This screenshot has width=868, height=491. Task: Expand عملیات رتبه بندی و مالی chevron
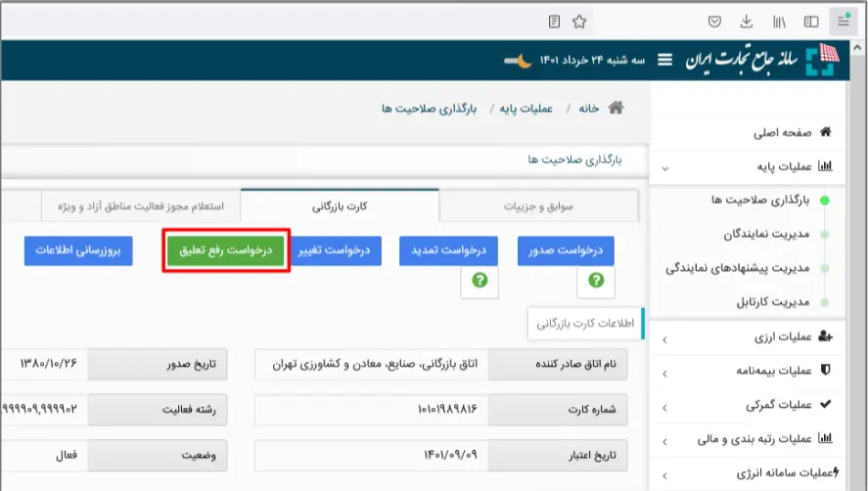pos(664,441)
